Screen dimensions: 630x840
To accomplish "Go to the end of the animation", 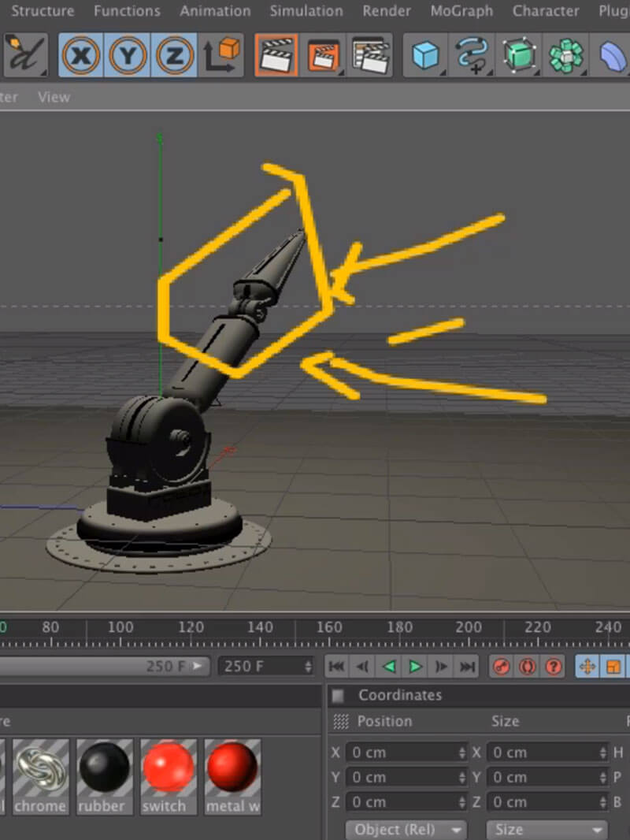I will click(468, 667).
